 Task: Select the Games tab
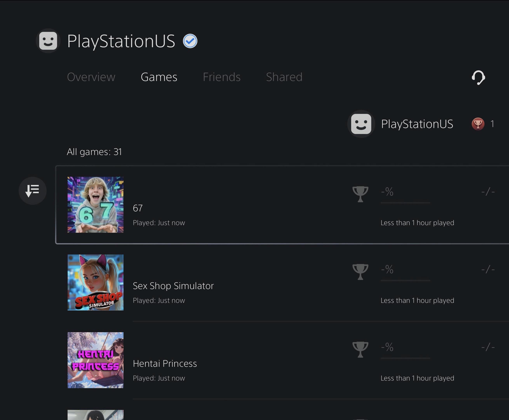159,77
